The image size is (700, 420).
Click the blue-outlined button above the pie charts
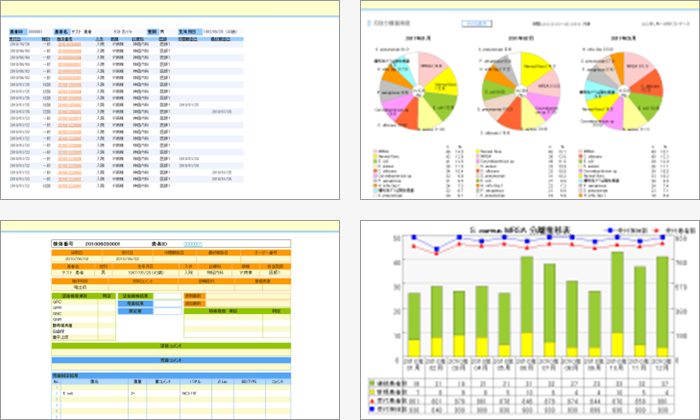(x=477, y=24)
